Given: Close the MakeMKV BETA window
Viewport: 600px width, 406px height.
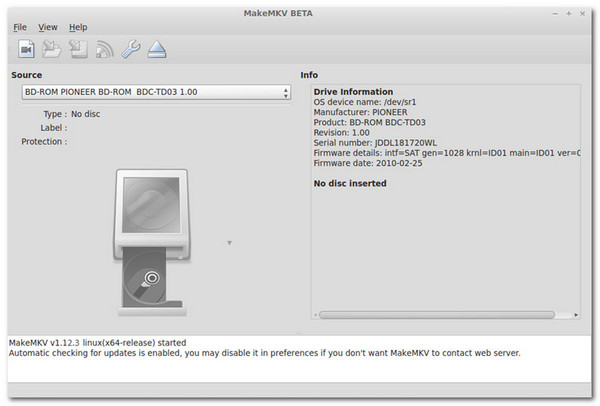Looking at the screenshot, I should pyautogui.click(x=582, y=14).
